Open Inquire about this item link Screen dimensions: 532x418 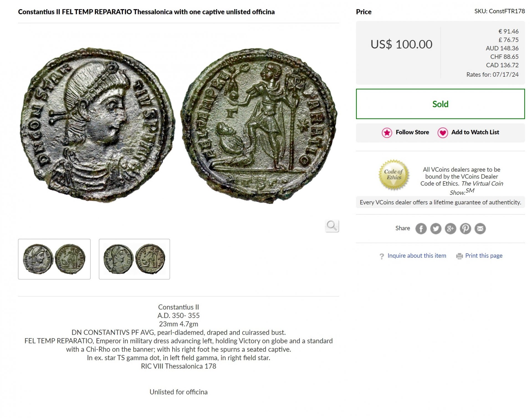point(417,256)
